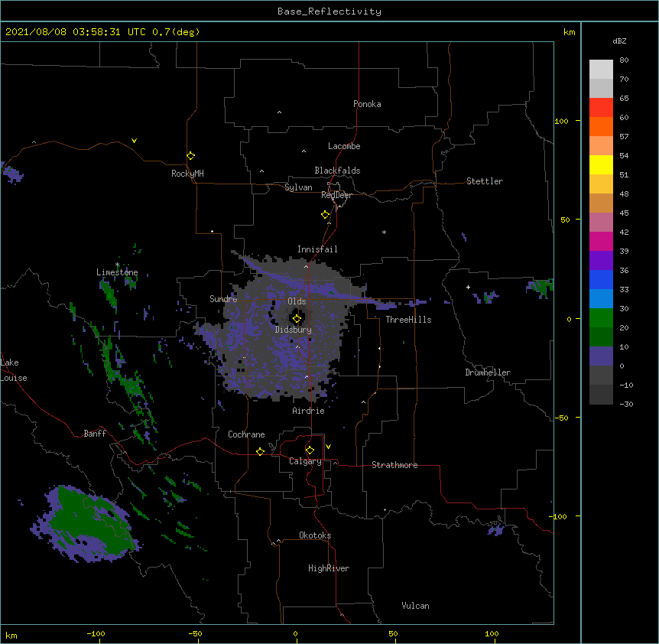659x644 pixels.
Task: Pick the magenta 42 dBZ legend swatch
Action: coord(601,241)
